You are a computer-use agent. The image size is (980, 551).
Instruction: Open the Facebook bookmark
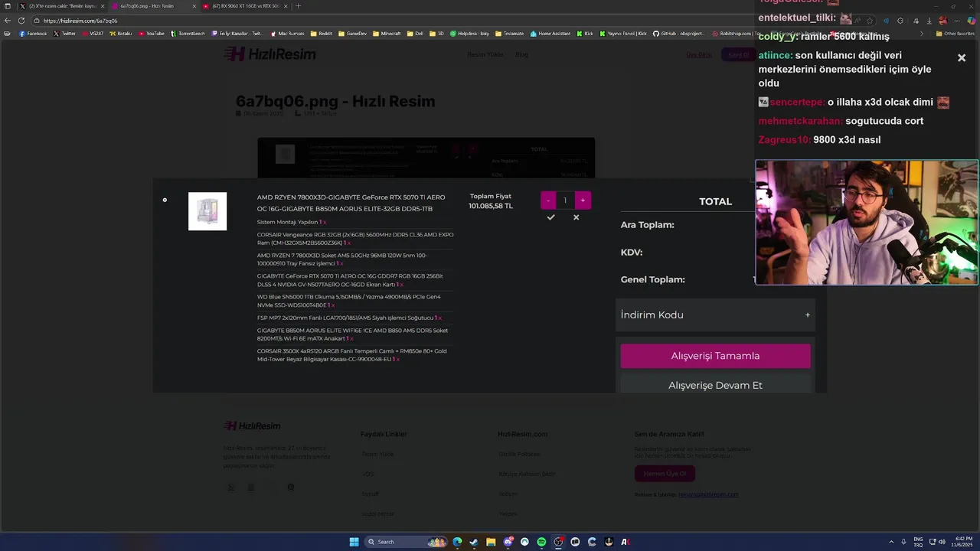pos(33,34)
